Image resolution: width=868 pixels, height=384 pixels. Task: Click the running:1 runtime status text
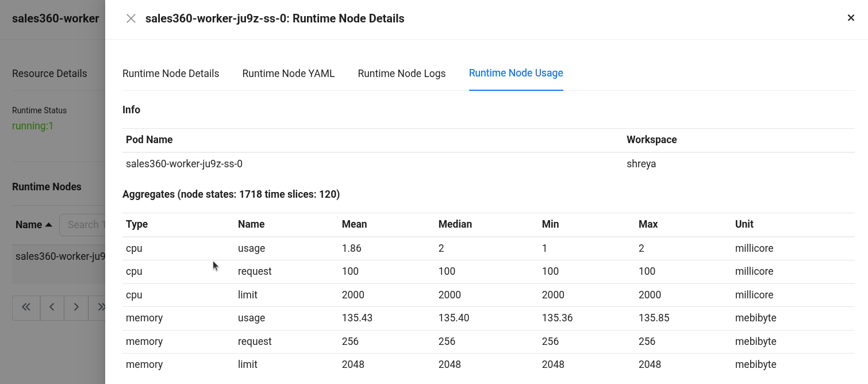[33, 126]
